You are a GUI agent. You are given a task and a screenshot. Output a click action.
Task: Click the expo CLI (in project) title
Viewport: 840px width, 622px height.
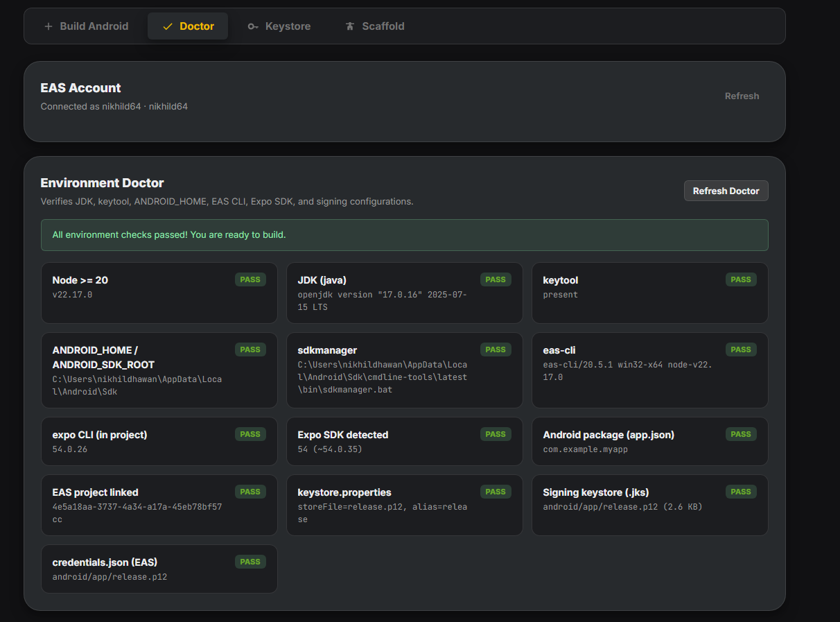click(100, 435)
